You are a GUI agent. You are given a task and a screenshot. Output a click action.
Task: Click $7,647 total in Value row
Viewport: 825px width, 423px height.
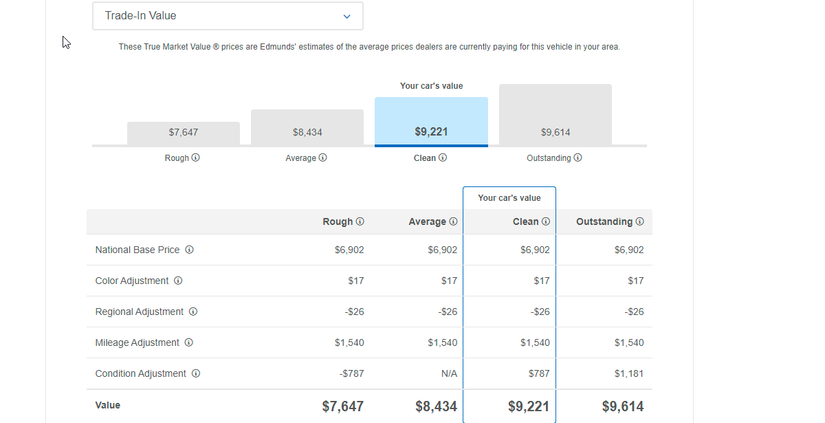343,406
